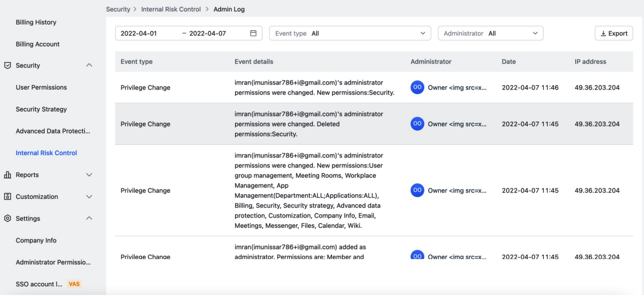
Task: Click the Reports bar chart icon
Action: point(7,175)
